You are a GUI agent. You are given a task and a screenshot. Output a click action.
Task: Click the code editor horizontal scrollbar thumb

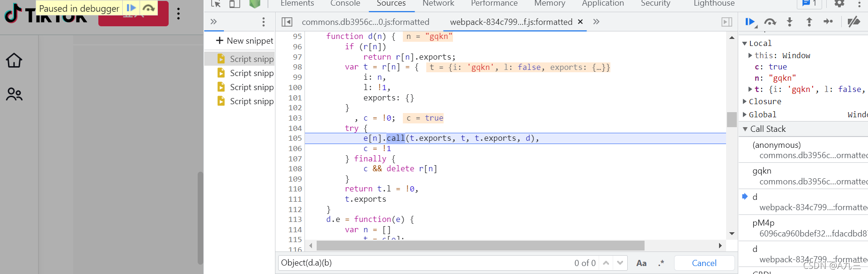480,245
